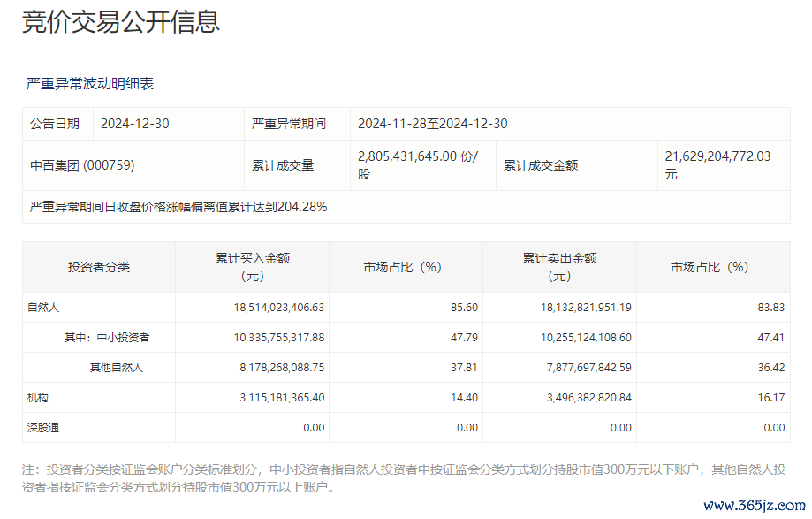Viewport: 812px width, 519px height.
Task: Select buy amount 3,115,181,365.40
Action: coord(282,398)
